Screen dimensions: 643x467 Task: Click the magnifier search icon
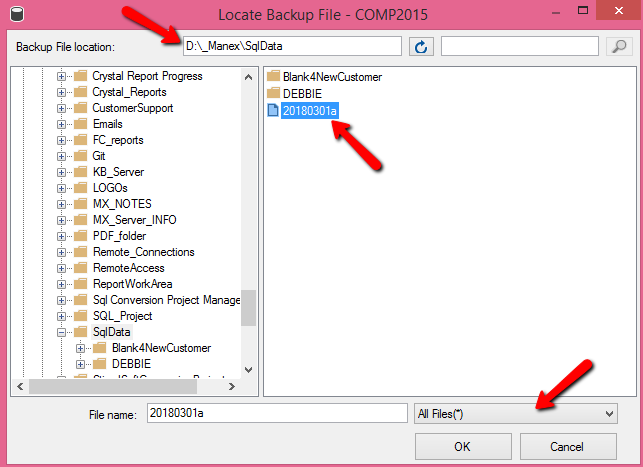[619, 46]
